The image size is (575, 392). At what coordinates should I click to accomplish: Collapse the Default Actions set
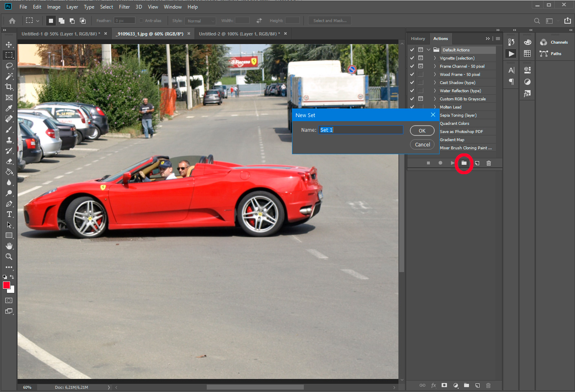click(x=428, y=49)
